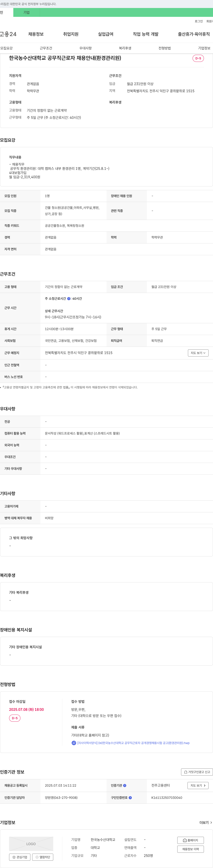Jump to the 근무조건 section tab
Viewport: 213px width, 868px height.
pos(46,48)
